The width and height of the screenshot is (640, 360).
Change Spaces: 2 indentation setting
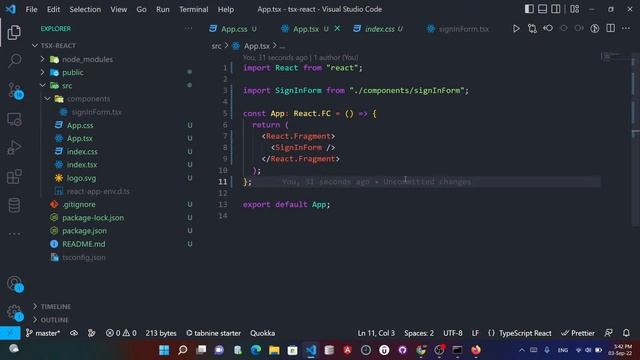coord(419,333)
